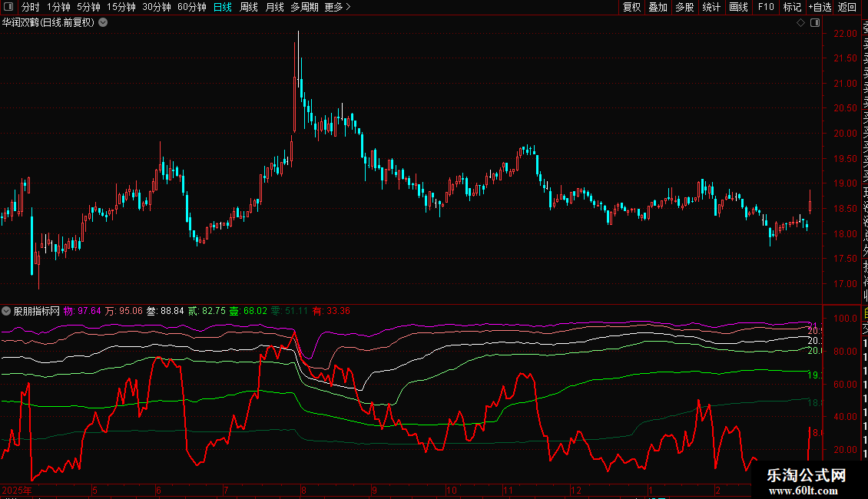Open the 多股 multi-stock view
This screenshot has height=499, width=868.
coord(684,7)
